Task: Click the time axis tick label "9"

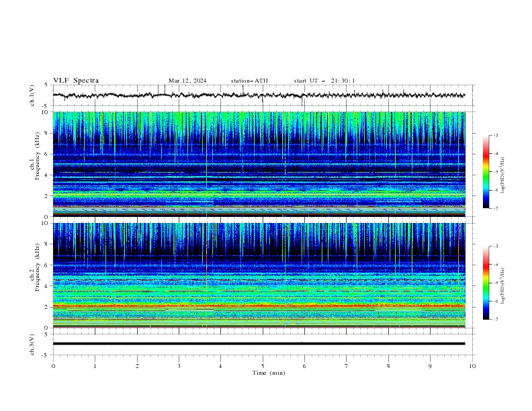Action: [430, 366]
